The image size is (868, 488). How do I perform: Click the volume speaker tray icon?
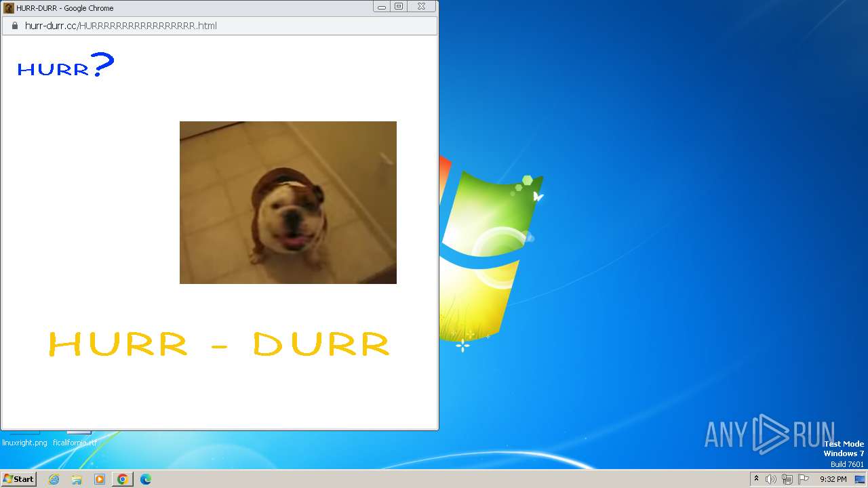[771, 479]
